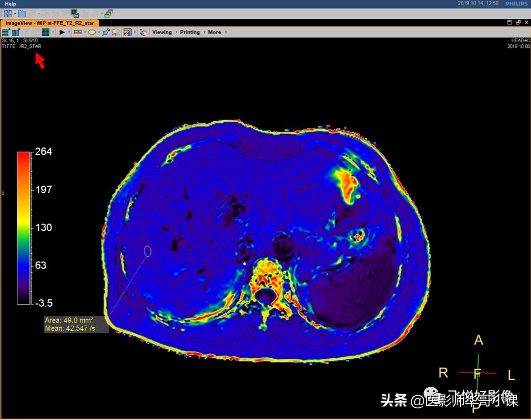Open the color map lookup table icon

pos(127,32)
